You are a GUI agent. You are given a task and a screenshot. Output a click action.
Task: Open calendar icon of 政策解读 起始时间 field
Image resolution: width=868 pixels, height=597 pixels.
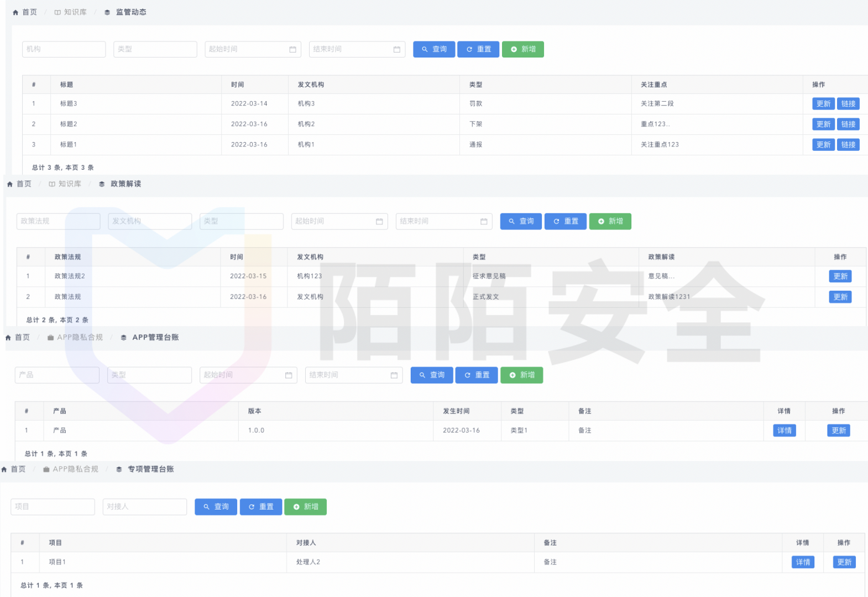point(379,221)
